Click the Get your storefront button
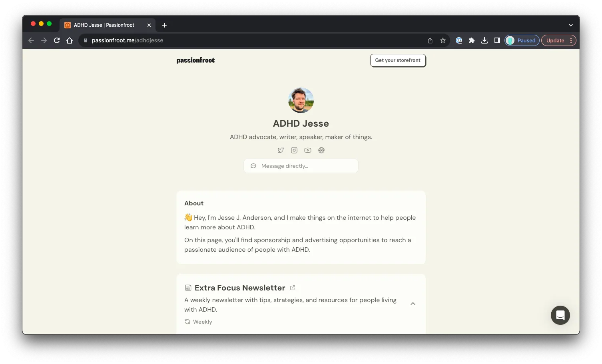 tap(398, 60)
